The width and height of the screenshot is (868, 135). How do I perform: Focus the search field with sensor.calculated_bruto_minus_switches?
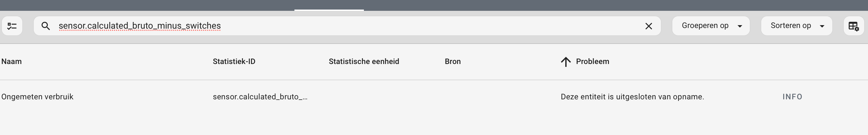pos(347,26)
